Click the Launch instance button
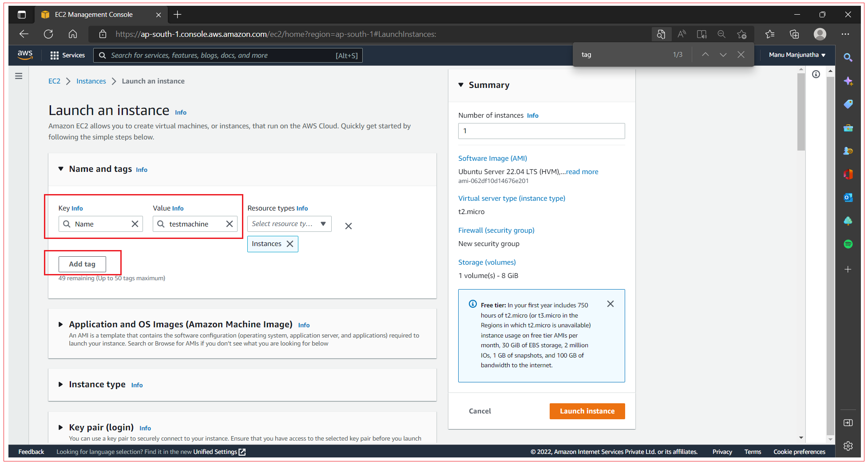 [587, 411]
